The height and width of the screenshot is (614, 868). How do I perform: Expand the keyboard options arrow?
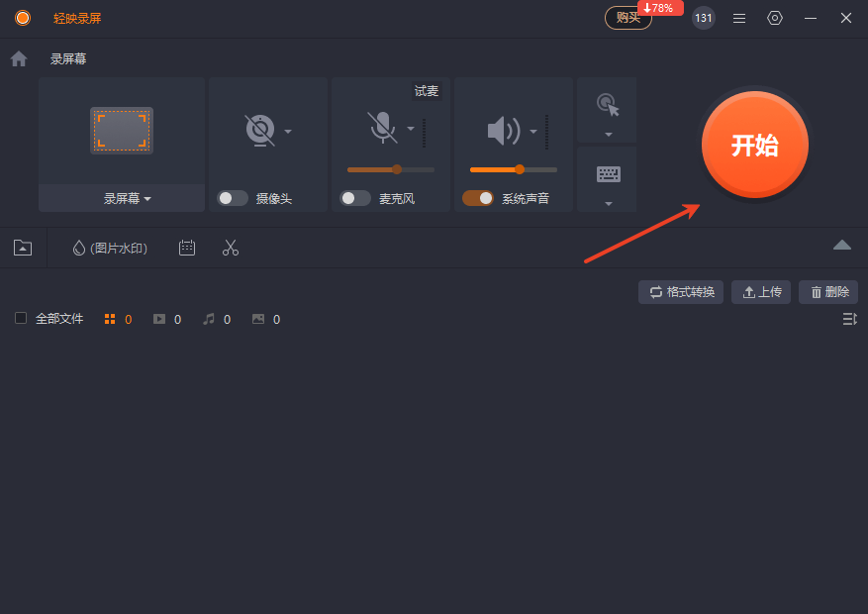[x=609, y=204]
